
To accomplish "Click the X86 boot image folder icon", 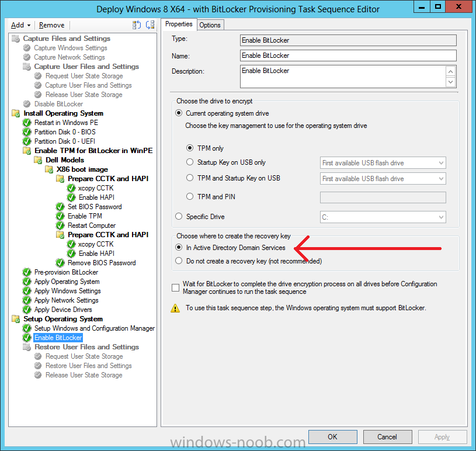I will [x=49, y=169].
